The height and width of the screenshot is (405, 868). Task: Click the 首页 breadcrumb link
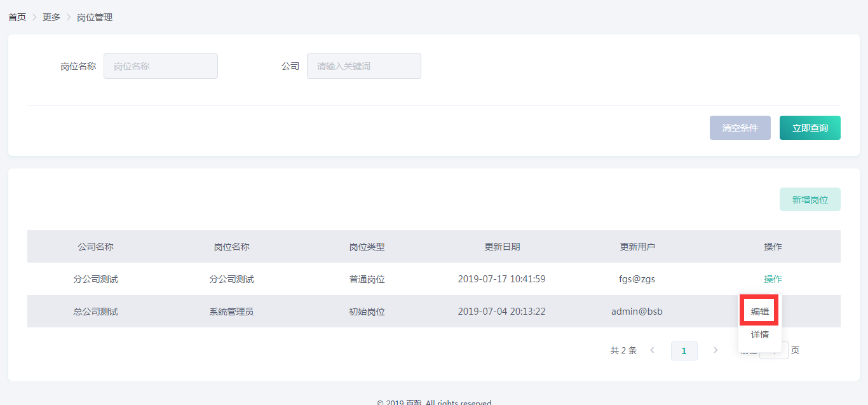(x=17, y=17)
